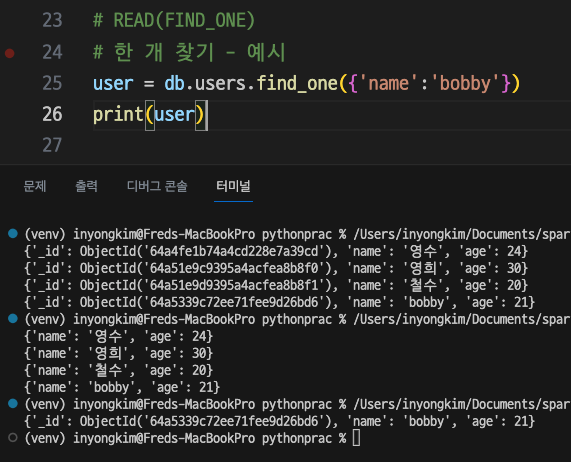Click line number 25 in gutter

(x=52, y=83)
